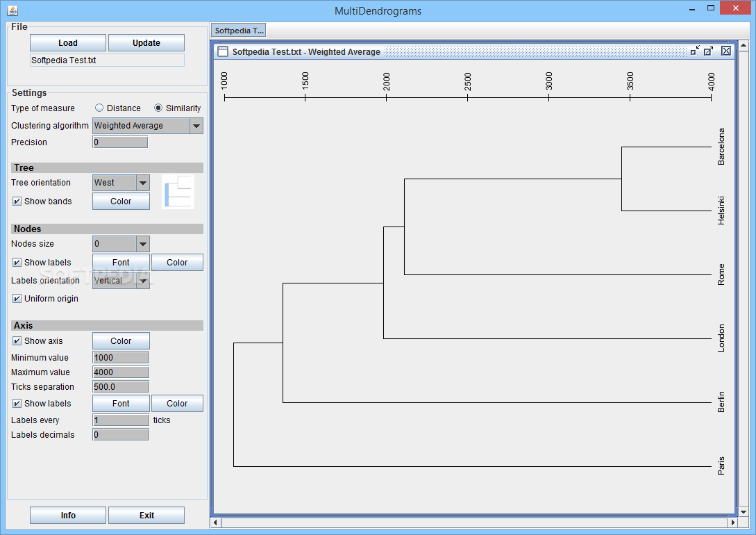Maximize the internal dendrogram frame
The height and width of the screenshot is (535, 756).
[708, 51]
